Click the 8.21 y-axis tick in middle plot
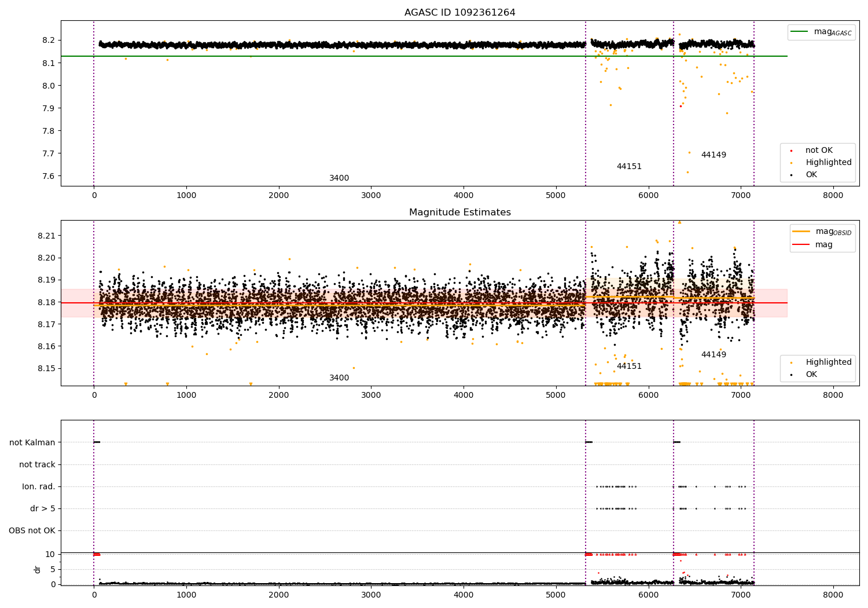This screenshot has height=608, width=868. (x=46, y=236)
